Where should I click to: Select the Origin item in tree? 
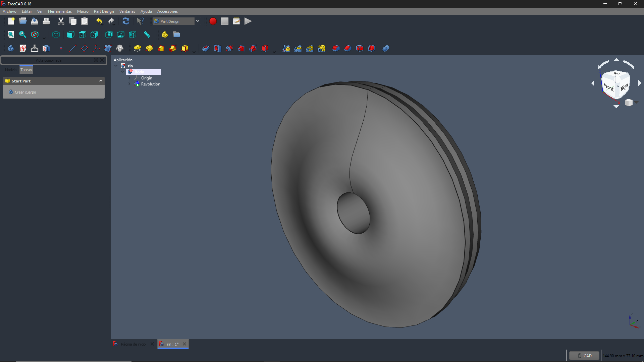147,78
